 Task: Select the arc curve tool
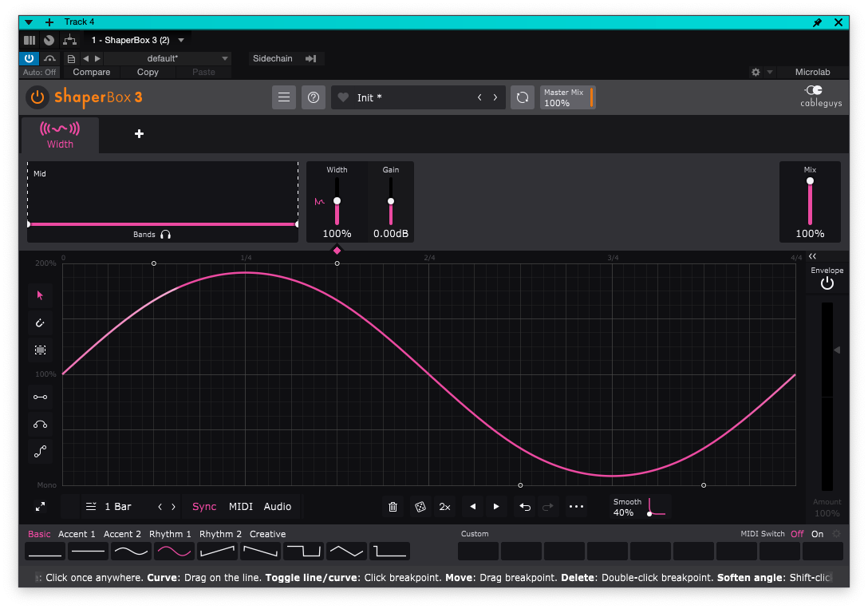click(x=40, y=425)
